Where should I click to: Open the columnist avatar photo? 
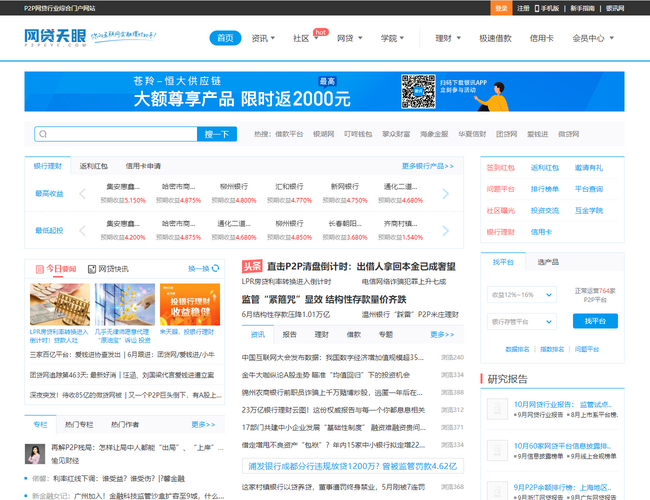pyautogui.click(x=35, y=454)
